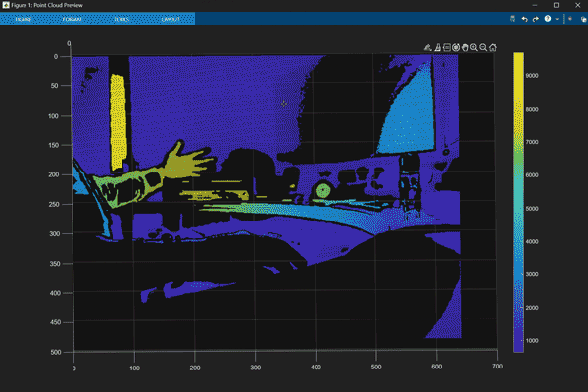The height and width of the screenshot is (392, 588).
Task: Select the TOOLS tab
Action: [121, 19]
